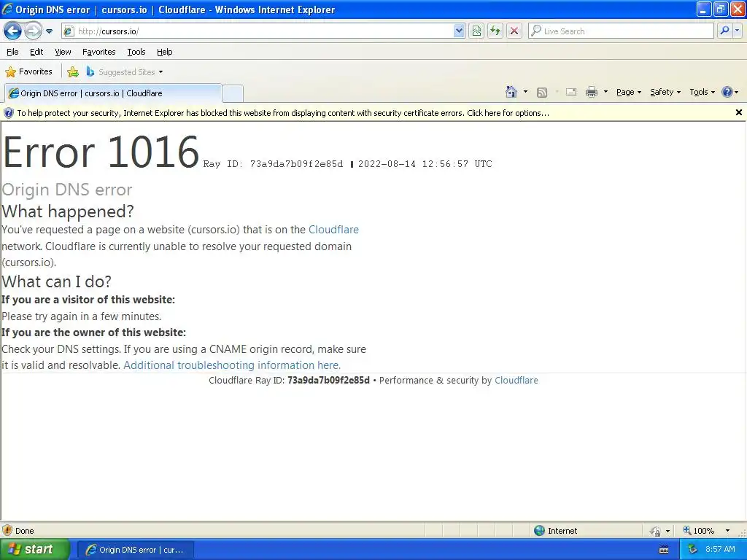Click the 8:57 AM taskbar clock
Viewport: 747px width, 560px height.
tap(720, 550)
